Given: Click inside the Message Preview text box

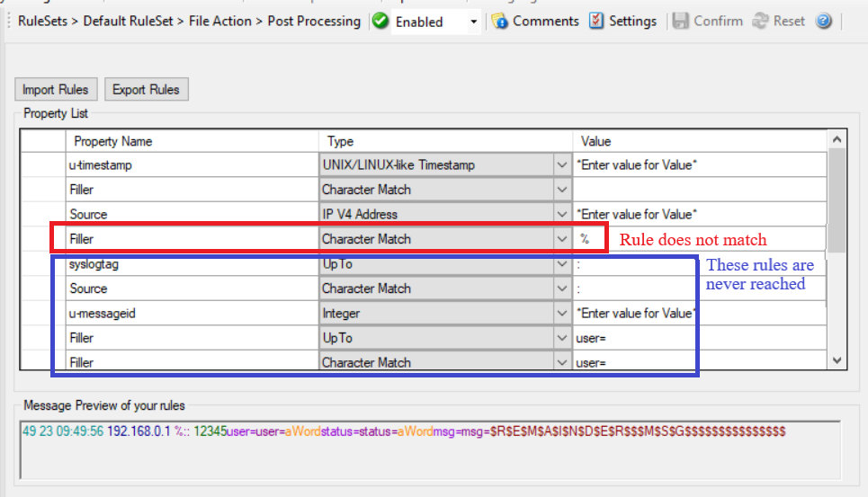Looking at the screenshot, I should pyautogui.click(x=432, y=449).
